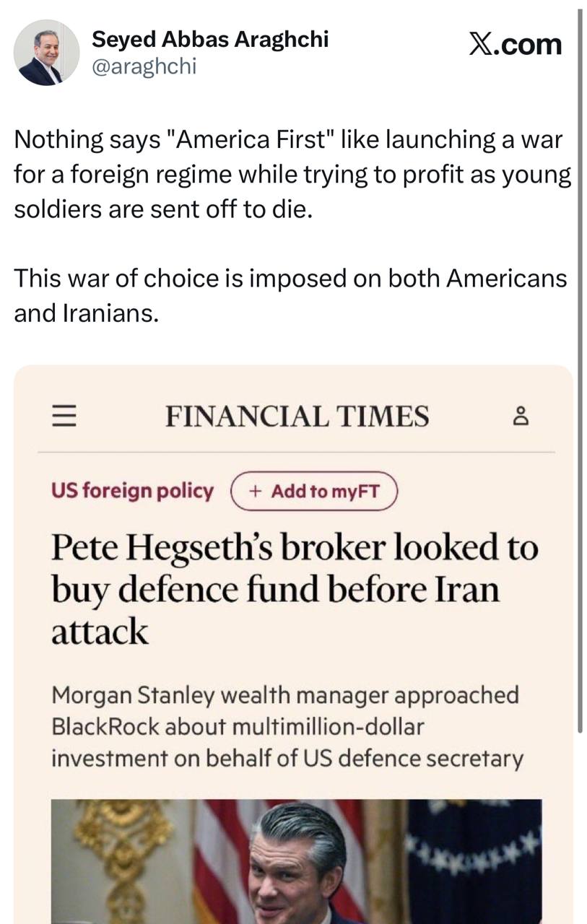This screenshot has height=924, width=587.
Task: Click the "war of choice" tweet sentence
Action: pyautogui.click(x=290, y=296)
